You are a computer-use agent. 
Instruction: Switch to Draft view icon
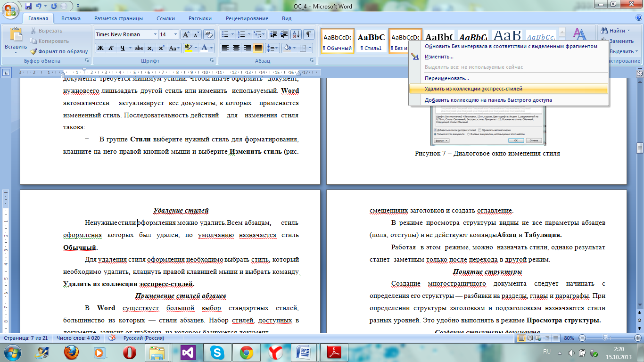(556, 338)
